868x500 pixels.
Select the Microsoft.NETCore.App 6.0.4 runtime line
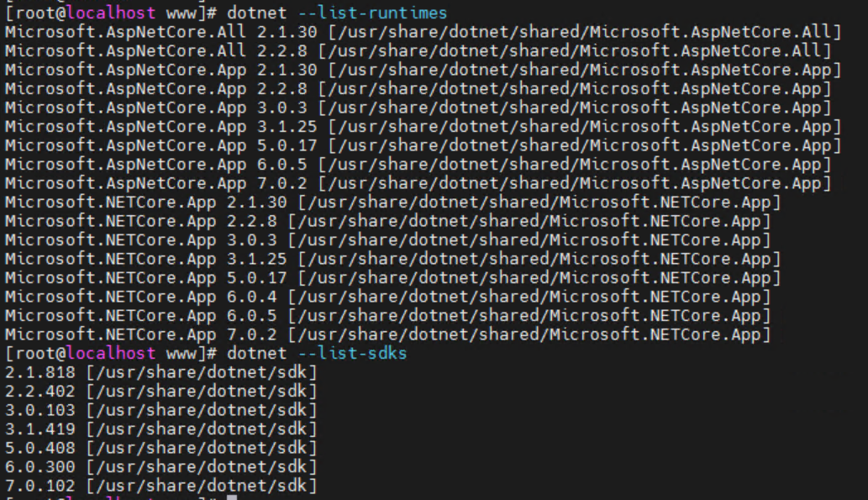click(387, 297)
